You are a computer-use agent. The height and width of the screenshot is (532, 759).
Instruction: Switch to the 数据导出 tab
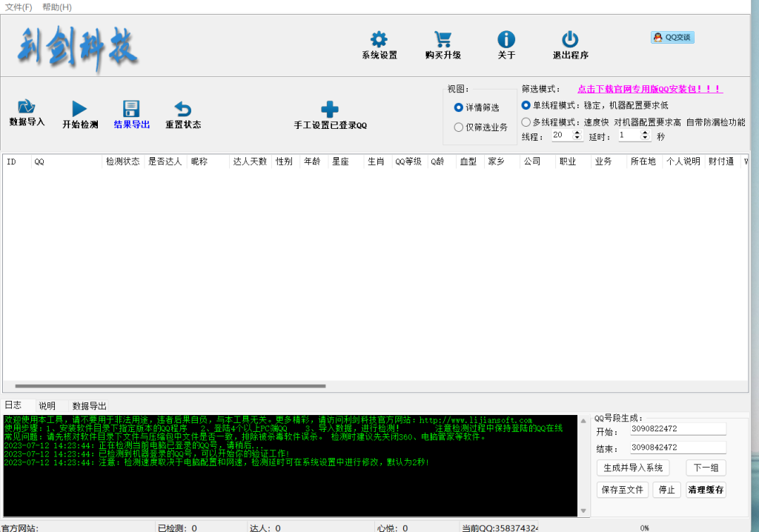[x=89, y=406]
